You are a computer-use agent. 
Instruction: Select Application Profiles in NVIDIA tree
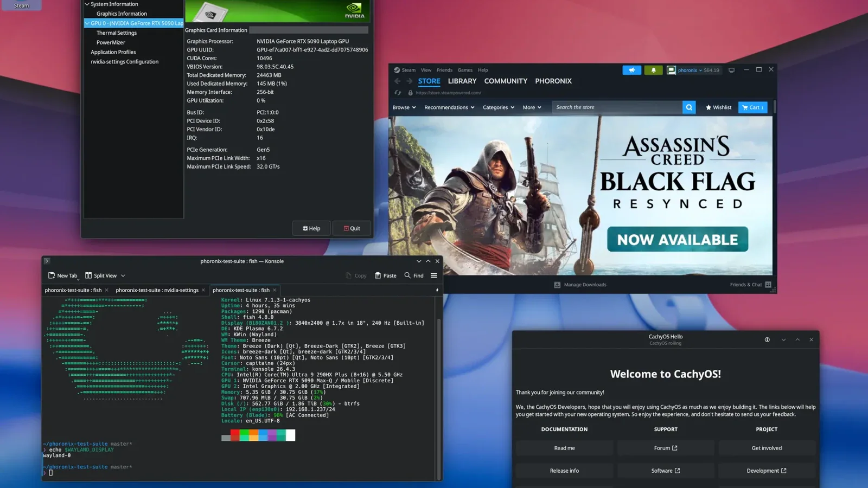point(113,52)
